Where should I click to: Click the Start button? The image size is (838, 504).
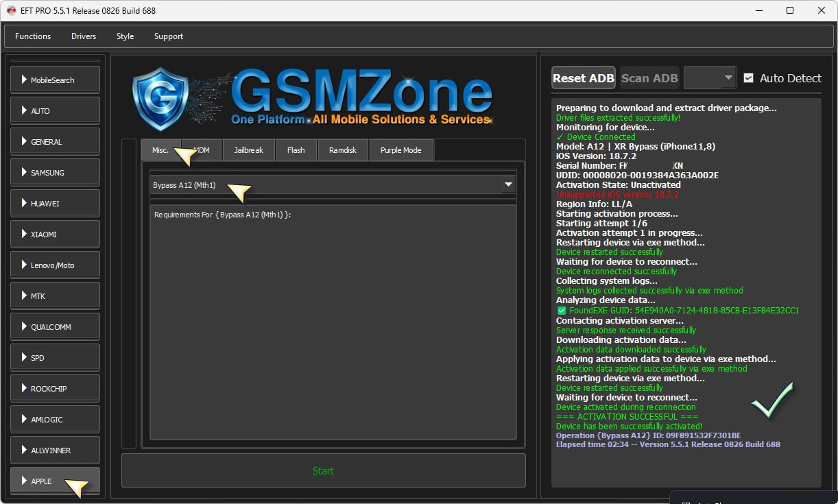pyautogui.click(x=324, y=470)
